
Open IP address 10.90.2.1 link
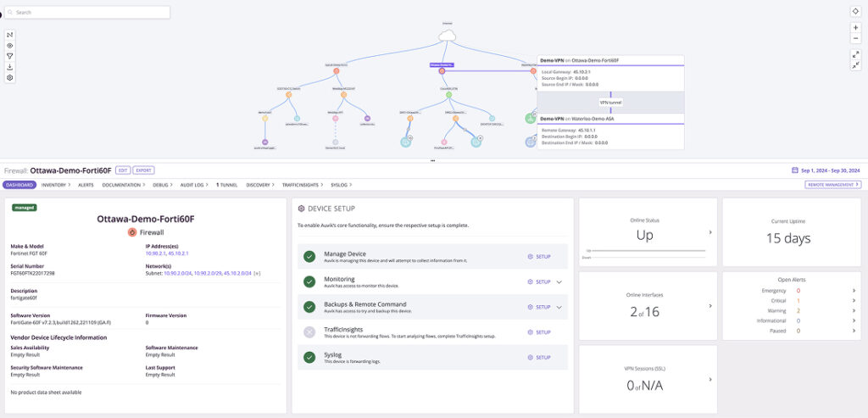click(x=155, y=253)
